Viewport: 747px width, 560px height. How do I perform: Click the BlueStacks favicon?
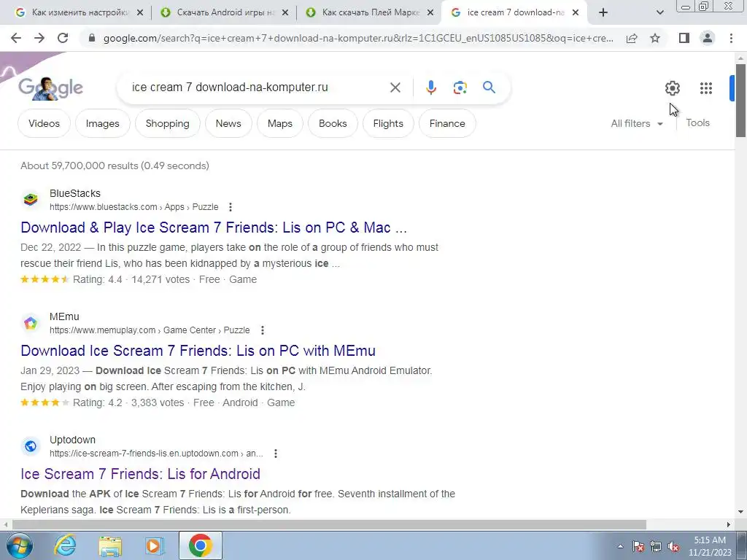coord(31,200)
